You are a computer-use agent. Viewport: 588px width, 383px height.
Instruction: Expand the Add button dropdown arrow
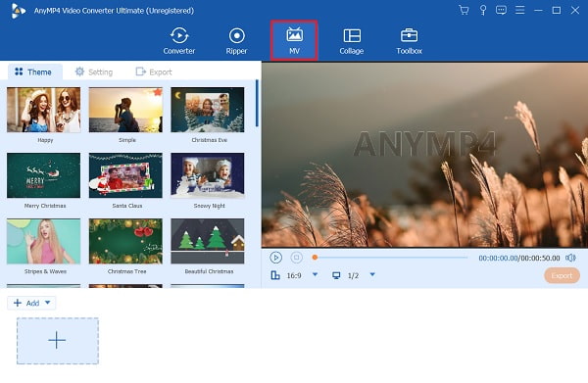[x=48, y=303]
